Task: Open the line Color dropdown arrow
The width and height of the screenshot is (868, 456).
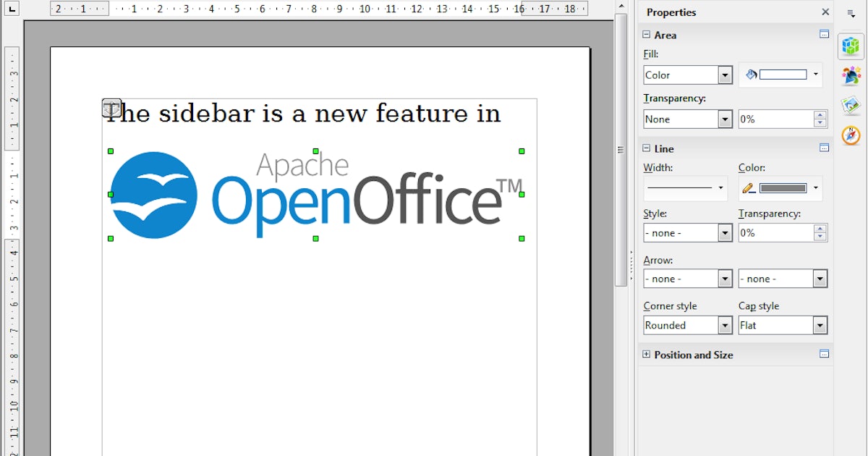Action: tap(816, 188)
